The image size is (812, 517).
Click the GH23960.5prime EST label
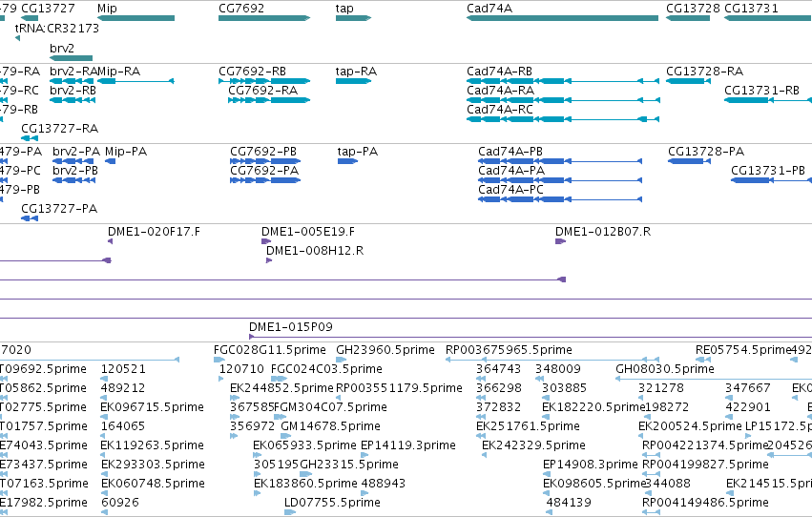click(x=385, y=350)
